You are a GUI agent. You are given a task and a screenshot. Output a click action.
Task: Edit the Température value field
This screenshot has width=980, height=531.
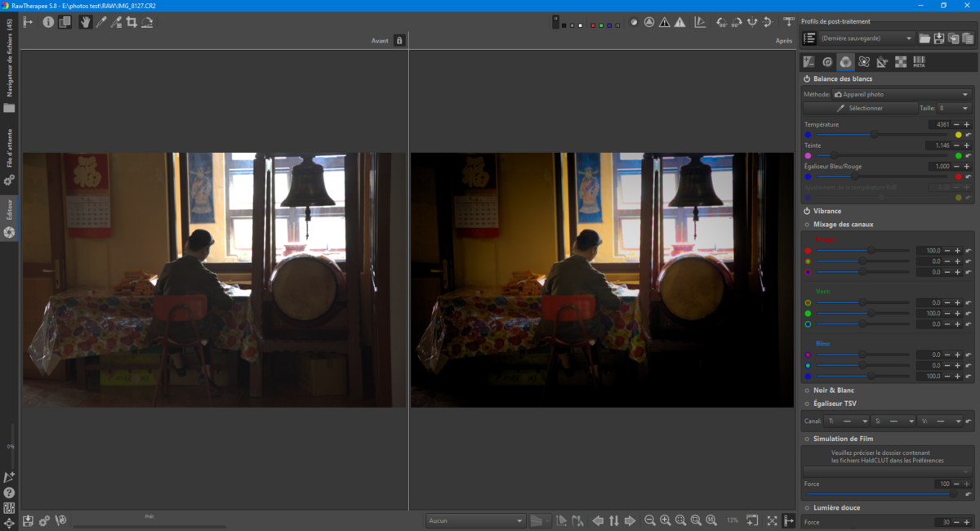(939, 124)
